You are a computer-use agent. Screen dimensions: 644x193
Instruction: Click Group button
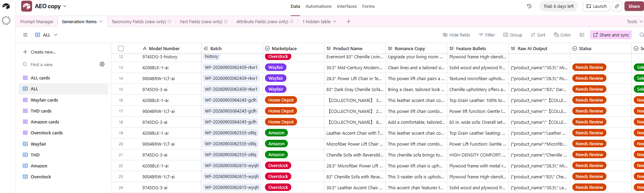pyautogui.click(x=513, y=35)
